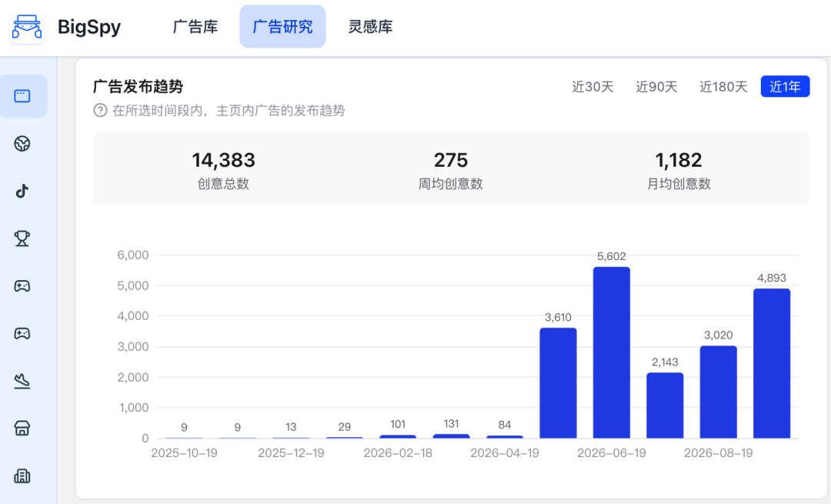
Task: Open the storefront sidebar icon
Action: [x=22, y=429]
